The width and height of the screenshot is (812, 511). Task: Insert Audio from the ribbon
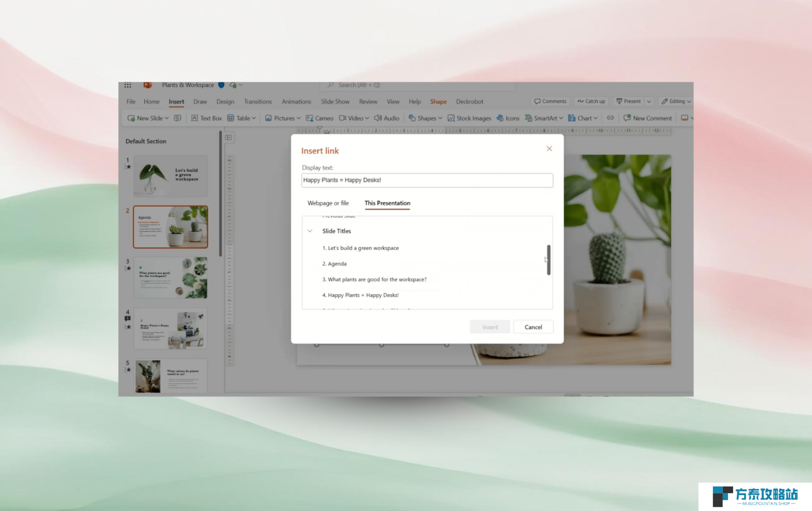coord(387,118)
